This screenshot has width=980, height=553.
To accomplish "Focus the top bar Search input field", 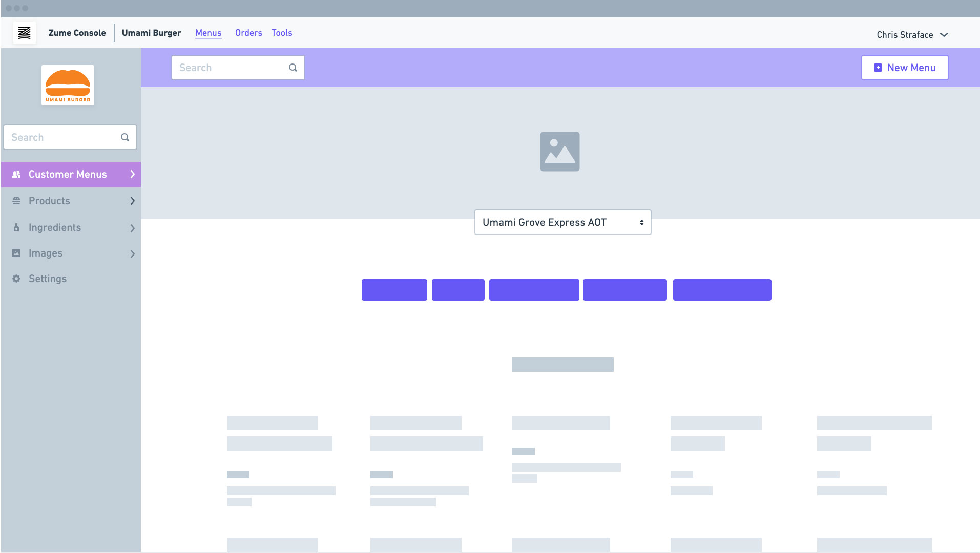I will [238, 68].
